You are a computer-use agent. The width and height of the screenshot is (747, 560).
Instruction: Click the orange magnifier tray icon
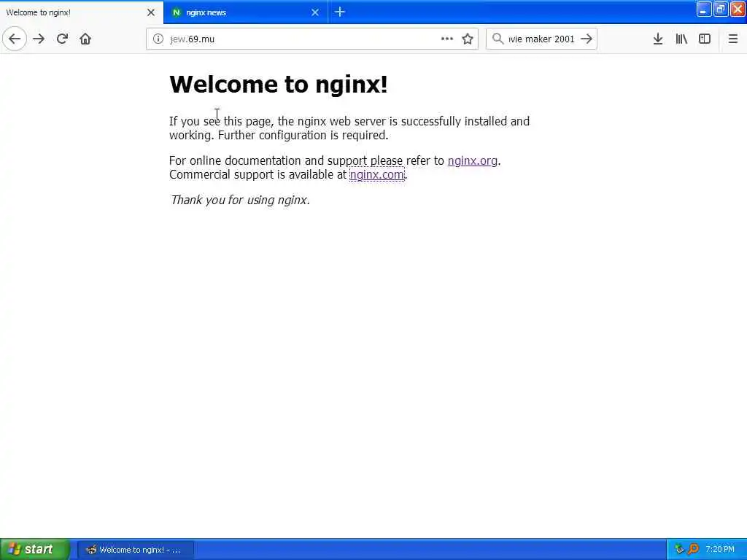693,549
